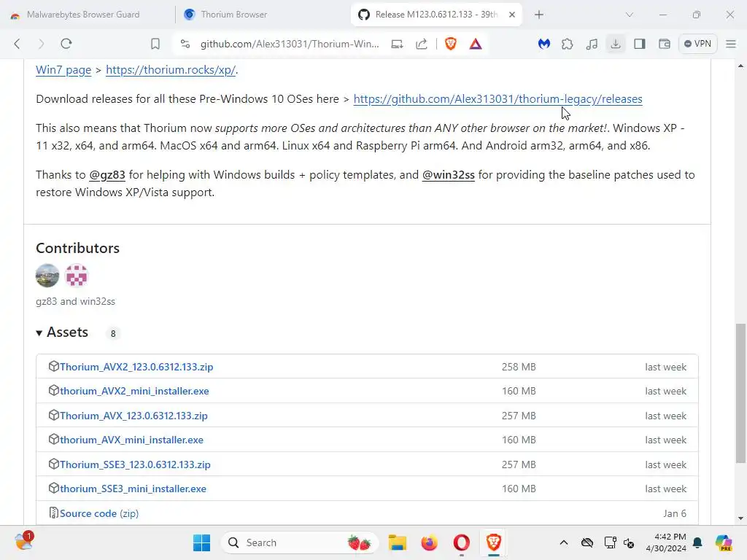Open the notification bell
Image resolution: width=747 pixels, height=560 pixels.
697,542
